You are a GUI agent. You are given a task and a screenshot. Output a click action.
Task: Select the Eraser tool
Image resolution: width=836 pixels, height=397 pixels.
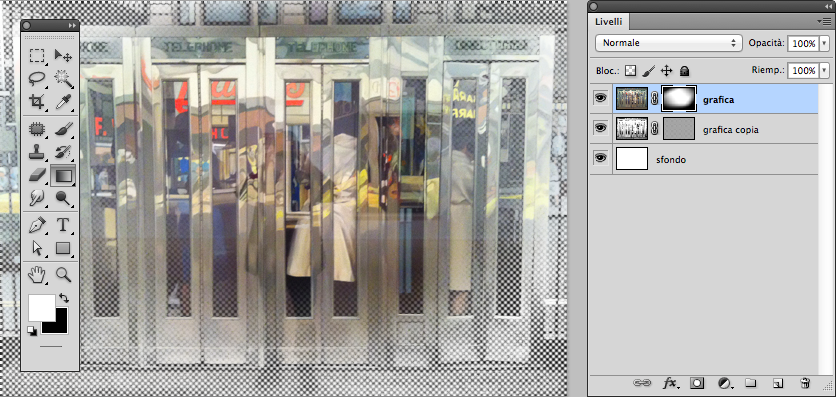coord(37,175)
